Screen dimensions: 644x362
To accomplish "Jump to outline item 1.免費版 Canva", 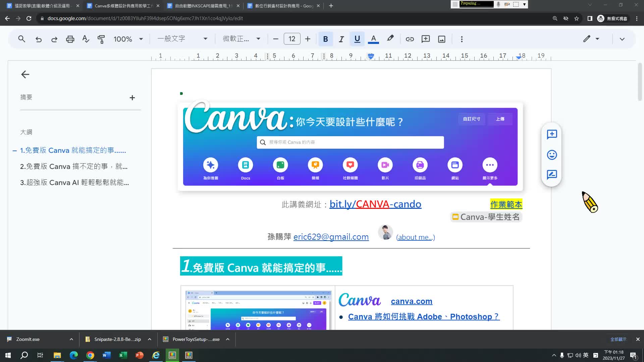I will 73,150.
